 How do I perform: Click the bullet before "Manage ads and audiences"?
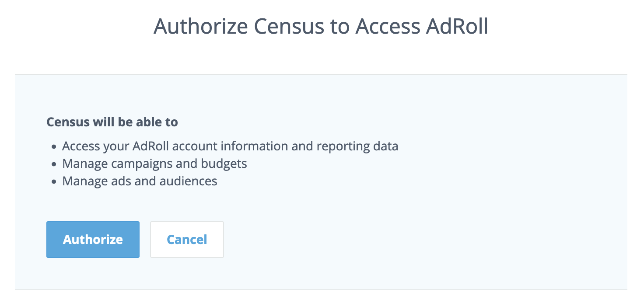point(54,182)
